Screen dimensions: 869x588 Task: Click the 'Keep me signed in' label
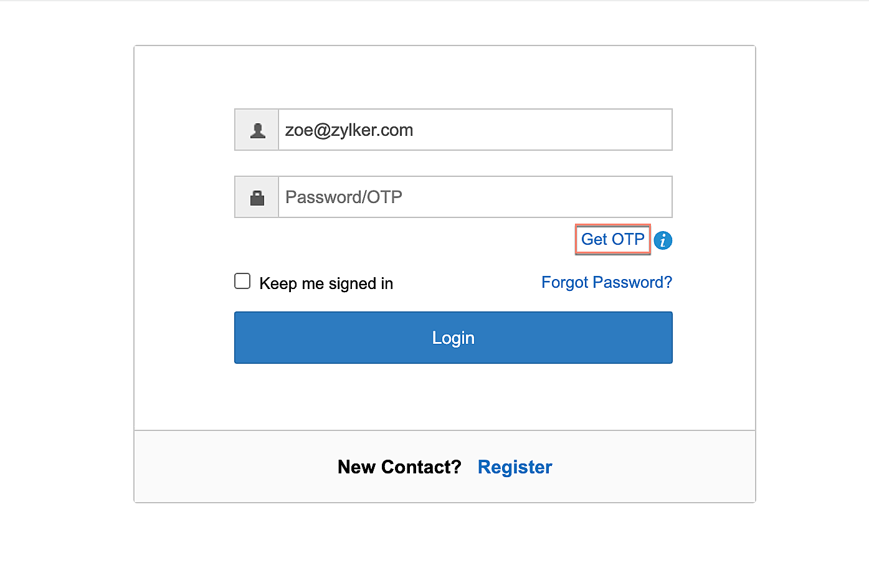tap(326, 283)
